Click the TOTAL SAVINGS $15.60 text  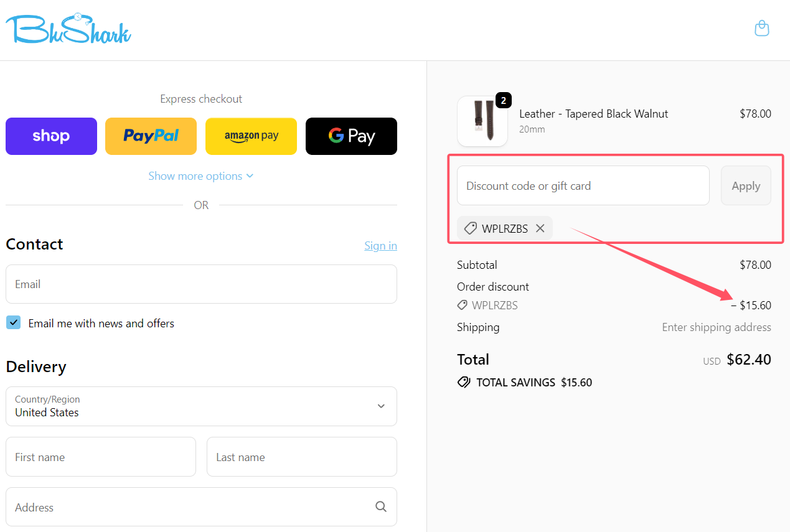pos(534,383)
